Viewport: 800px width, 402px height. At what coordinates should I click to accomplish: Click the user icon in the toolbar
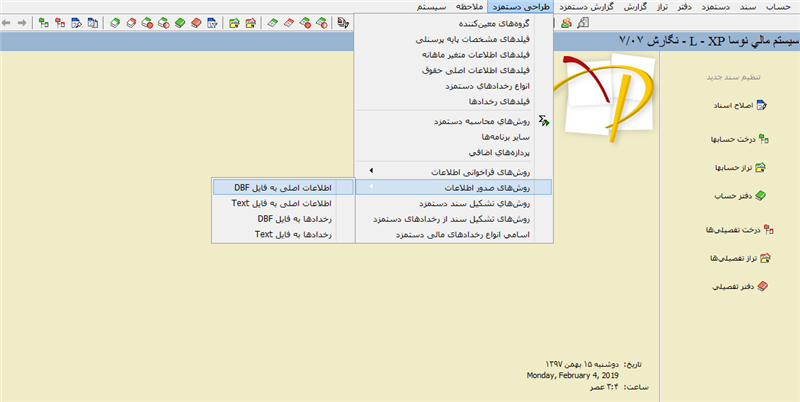565,21
